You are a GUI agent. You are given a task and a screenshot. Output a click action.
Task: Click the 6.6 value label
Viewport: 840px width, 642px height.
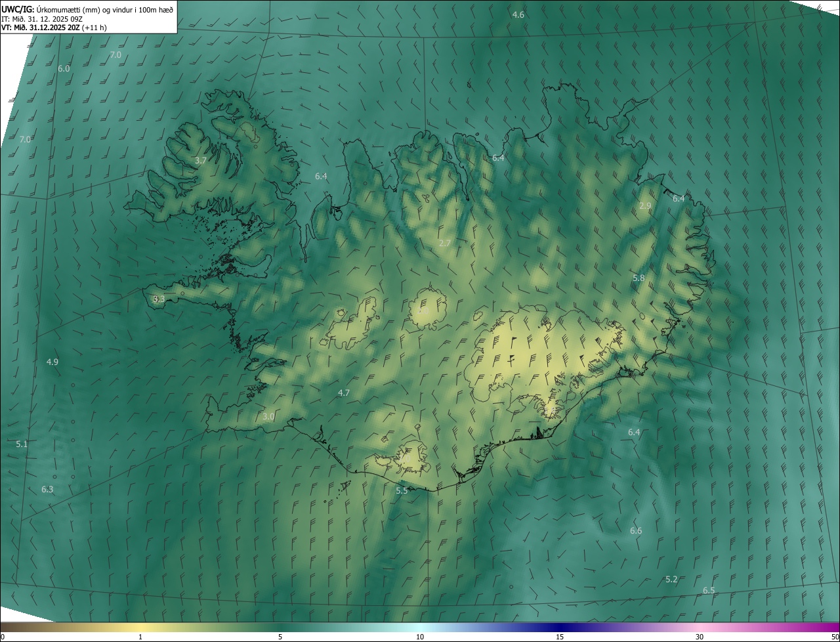point(636,530)
